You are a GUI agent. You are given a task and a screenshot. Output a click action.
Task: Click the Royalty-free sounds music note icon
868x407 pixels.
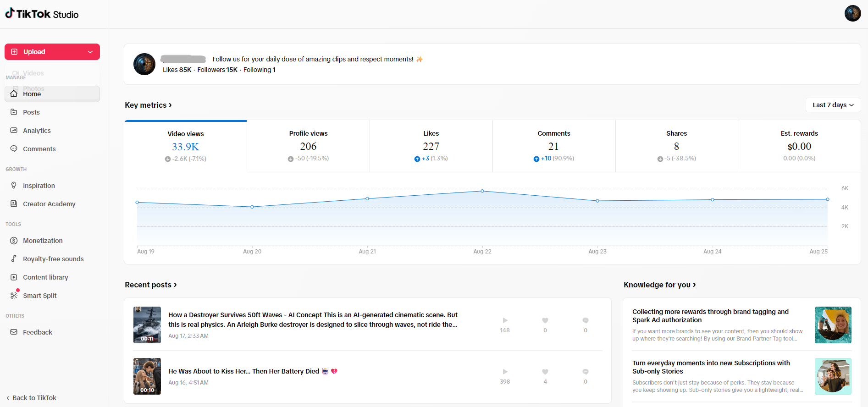coord(14,259)
